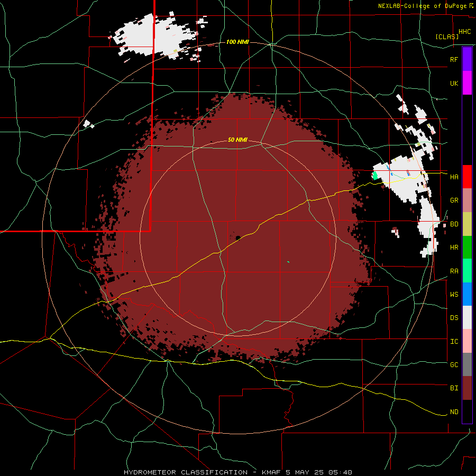The height and width of the screenshot is (476, 476).
Task: Click the RF purple legend swatch
Action: (467, 59)
